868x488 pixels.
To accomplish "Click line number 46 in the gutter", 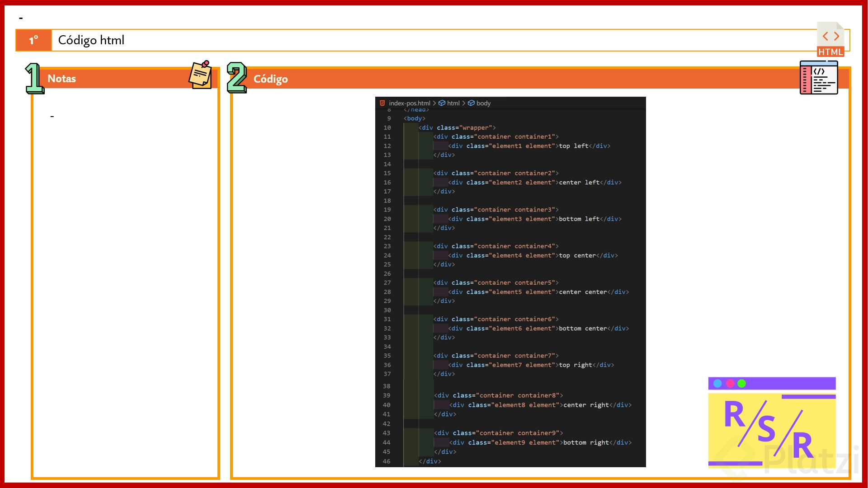I will click(x=387, y=461).
